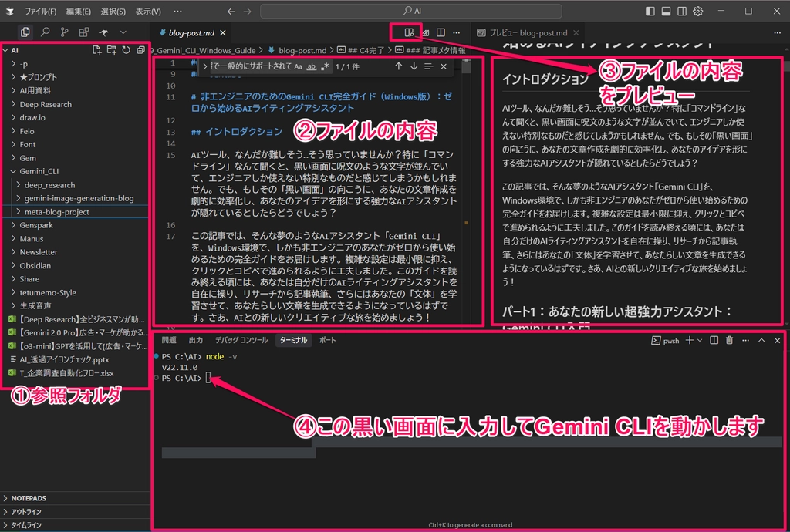Open new terminal profile dropdown
This screenshot has width=790, height=532.
coord(699,340)
